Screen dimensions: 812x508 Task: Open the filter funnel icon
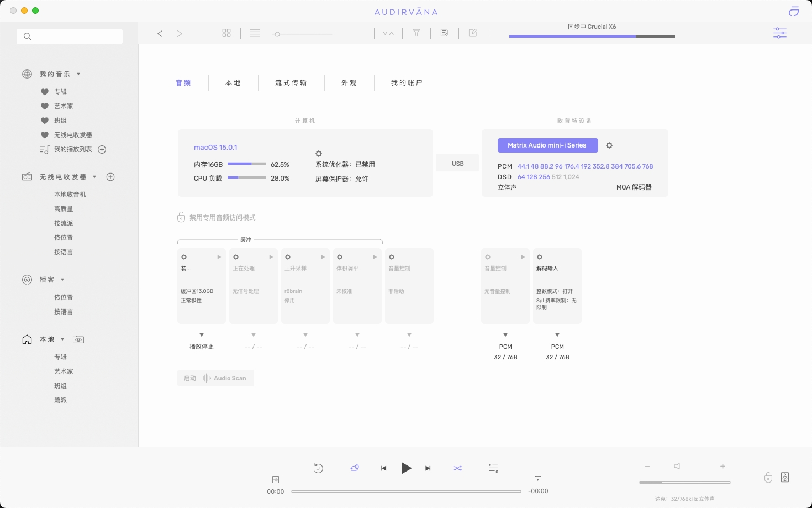click(416, 33)
